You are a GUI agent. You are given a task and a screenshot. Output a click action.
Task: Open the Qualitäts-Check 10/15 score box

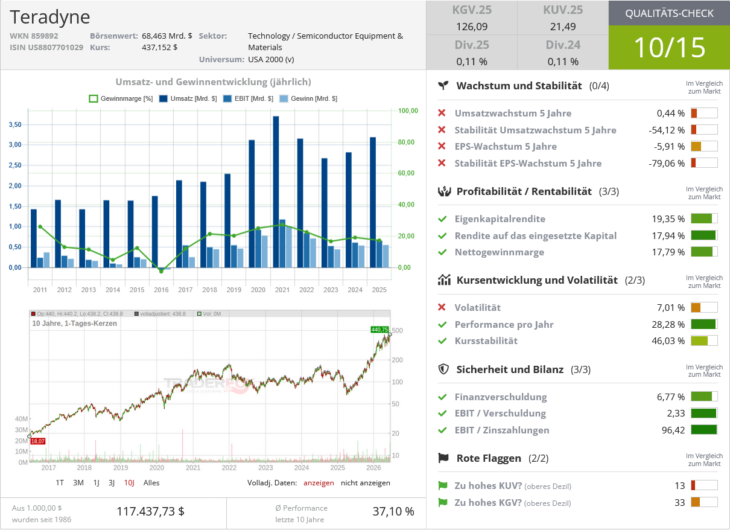point(669,47)
